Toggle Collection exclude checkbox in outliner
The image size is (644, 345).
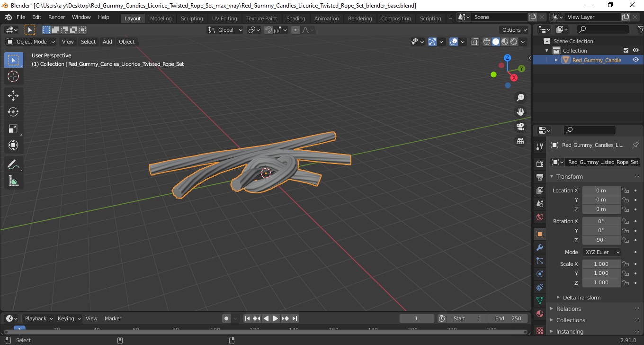click(626, 50)
